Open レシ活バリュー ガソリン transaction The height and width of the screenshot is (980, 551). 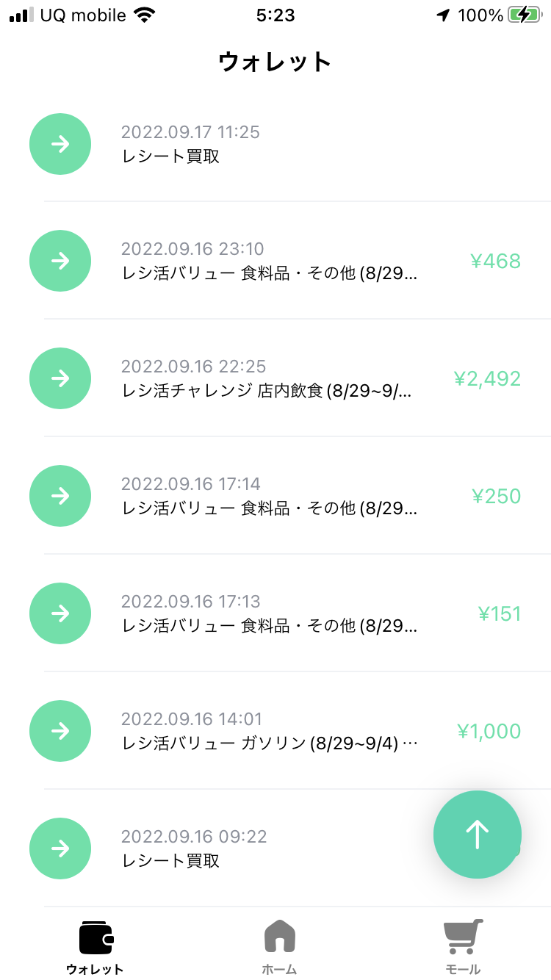[270, 743]
